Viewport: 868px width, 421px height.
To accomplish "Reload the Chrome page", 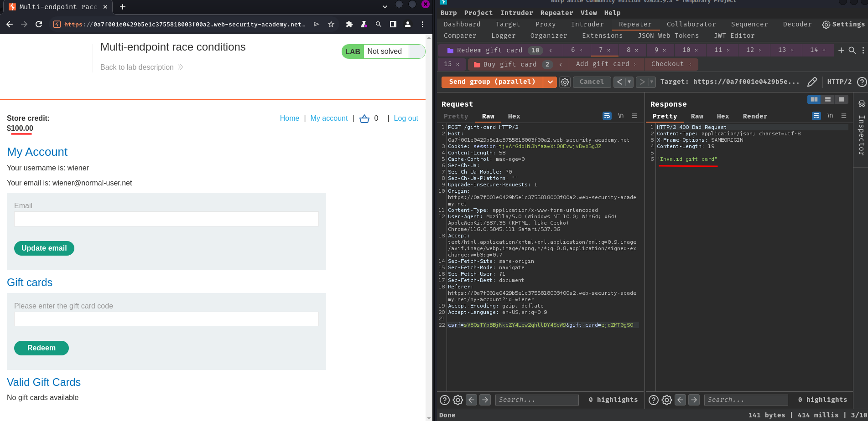I will [x=39, y=24].
